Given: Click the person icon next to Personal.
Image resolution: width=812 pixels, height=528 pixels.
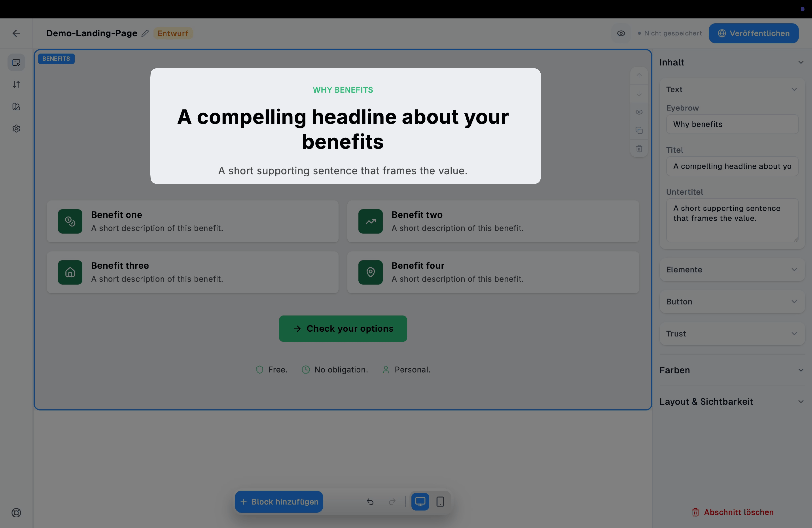Looking at the screenshot, I should 386,370.
